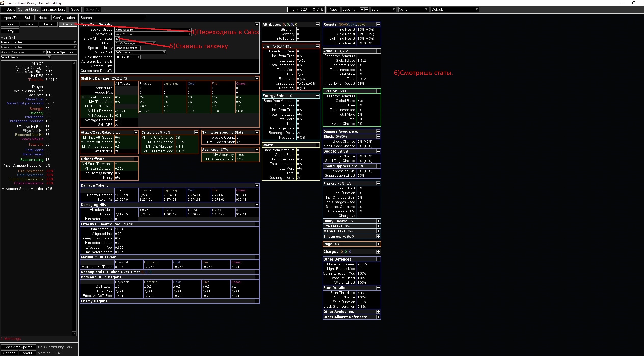Image resolution: width=644 pixels, height=356 pixels.
Task: Increase character level with plus button
Action: [x=362, y=9]
